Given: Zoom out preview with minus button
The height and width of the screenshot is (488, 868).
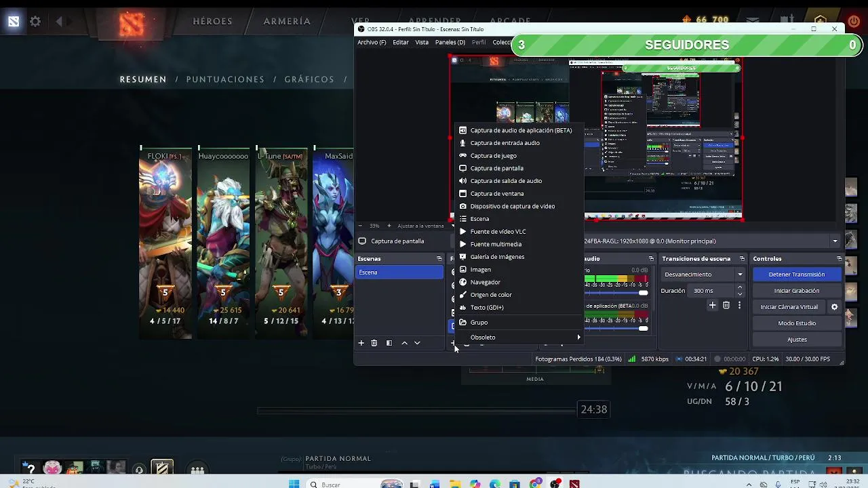Looking at the screenshot, I should coord(359,226).
